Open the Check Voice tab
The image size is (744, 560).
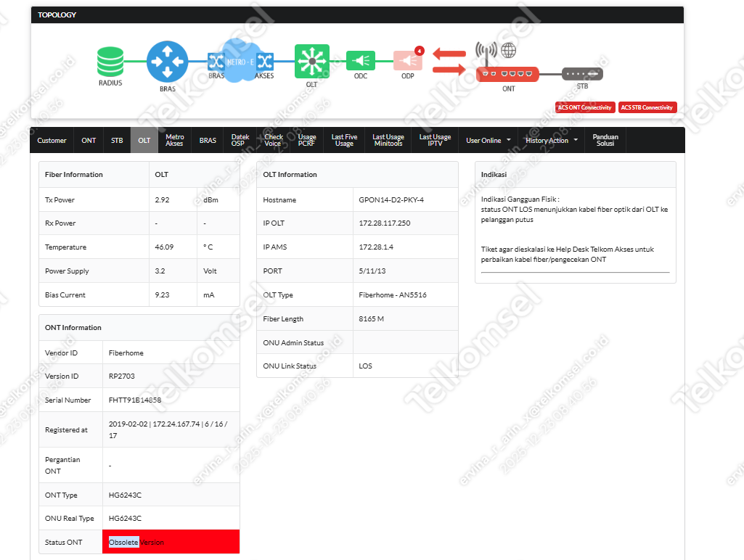274,140
